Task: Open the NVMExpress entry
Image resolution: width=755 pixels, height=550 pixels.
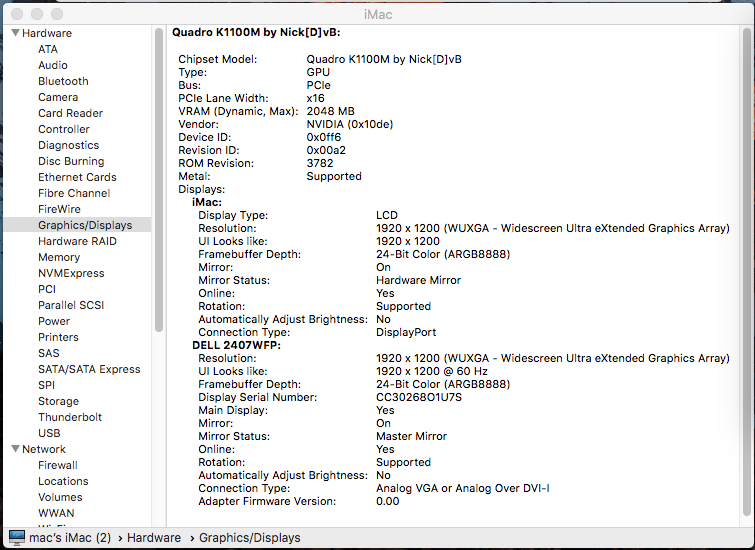Action: click(x=71, y=273)
